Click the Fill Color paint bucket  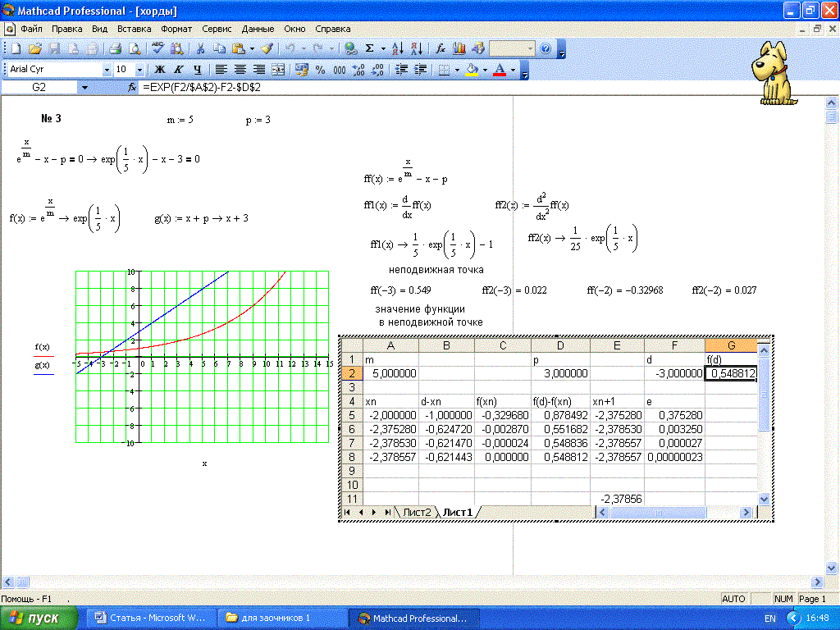[x=472, y=70]
